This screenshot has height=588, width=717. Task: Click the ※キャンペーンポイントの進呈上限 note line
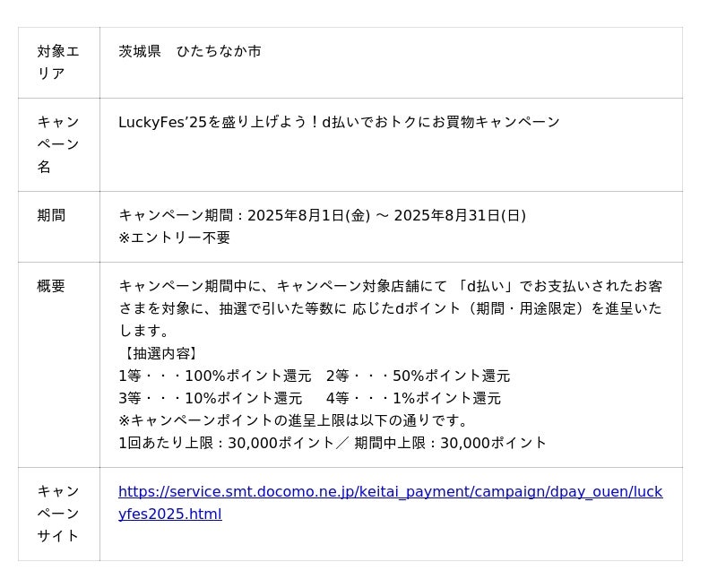tap(294, 420)
